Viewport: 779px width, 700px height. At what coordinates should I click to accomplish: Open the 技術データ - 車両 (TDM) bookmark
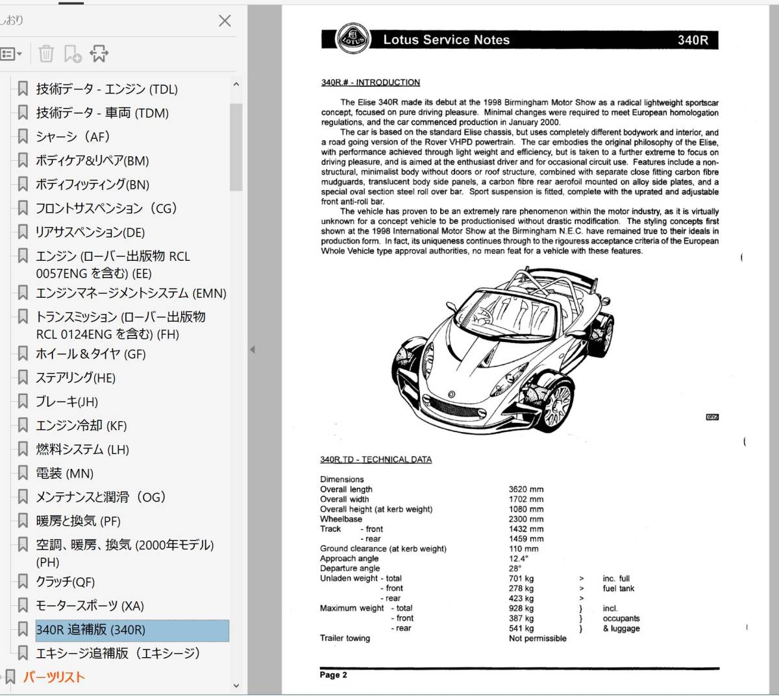click(x=102, y=113)
